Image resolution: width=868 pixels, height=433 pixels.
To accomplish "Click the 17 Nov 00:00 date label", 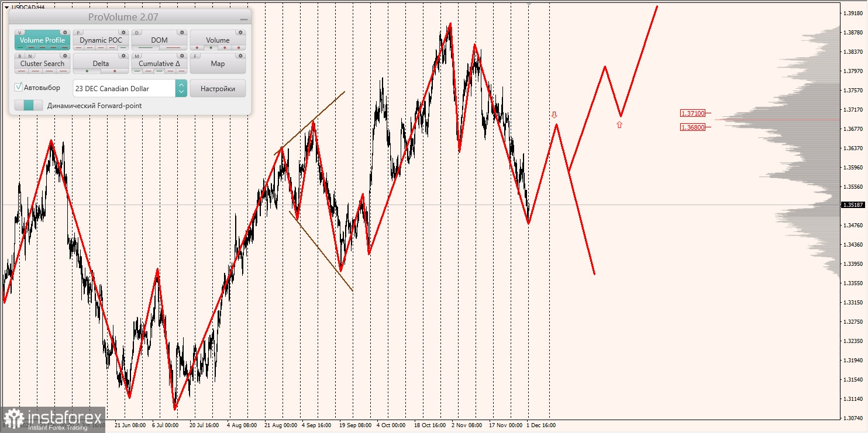I will coord(505,425).
